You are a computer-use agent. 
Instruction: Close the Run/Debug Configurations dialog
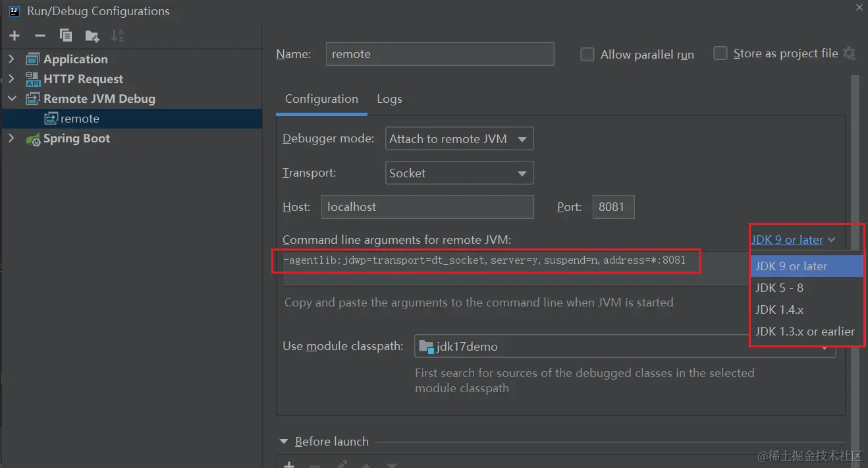click(x=859, y=8)
